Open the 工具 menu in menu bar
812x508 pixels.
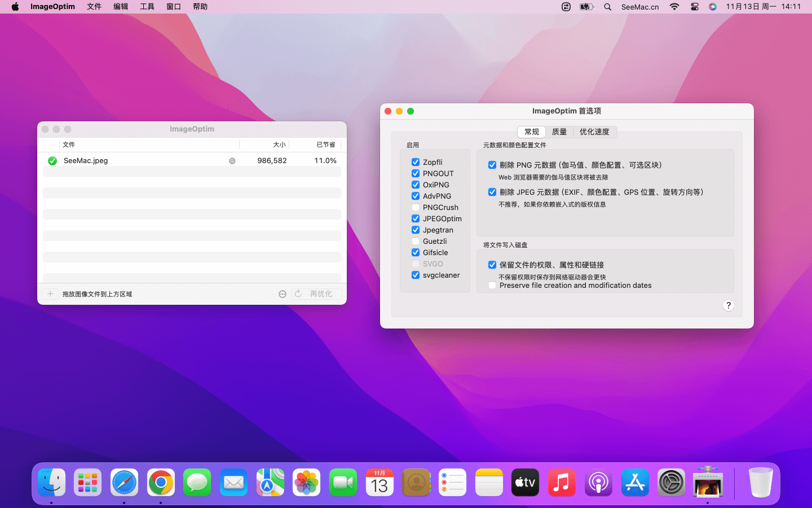(147, 7)
